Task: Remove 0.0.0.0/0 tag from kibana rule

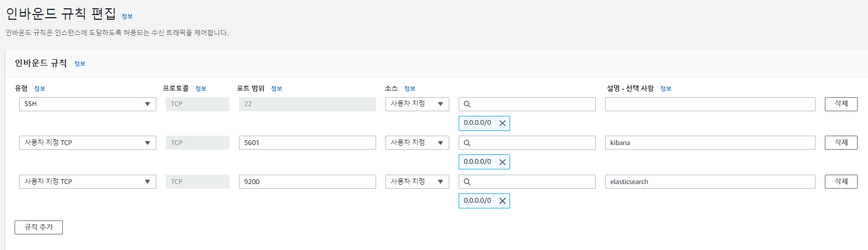Action: coord(502,162)
